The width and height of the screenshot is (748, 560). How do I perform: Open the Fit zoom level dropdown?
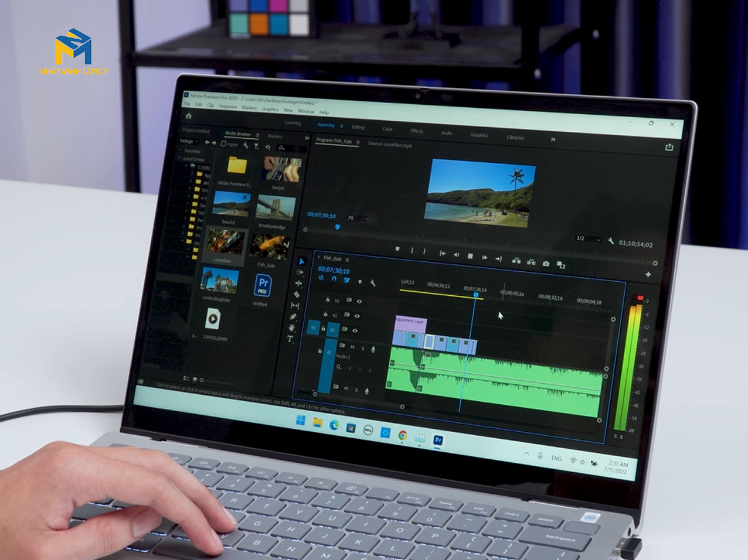pos(359,218)
